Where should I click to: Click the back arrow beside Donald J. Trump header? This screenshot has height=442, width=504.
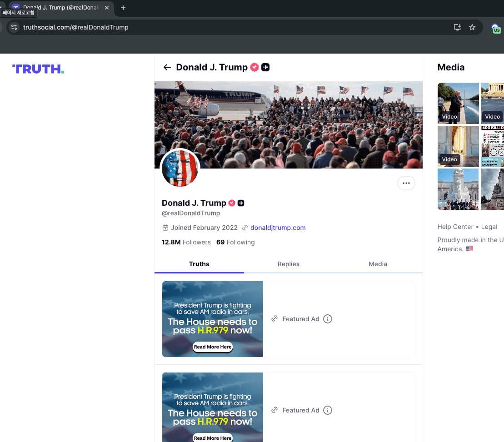167,67
